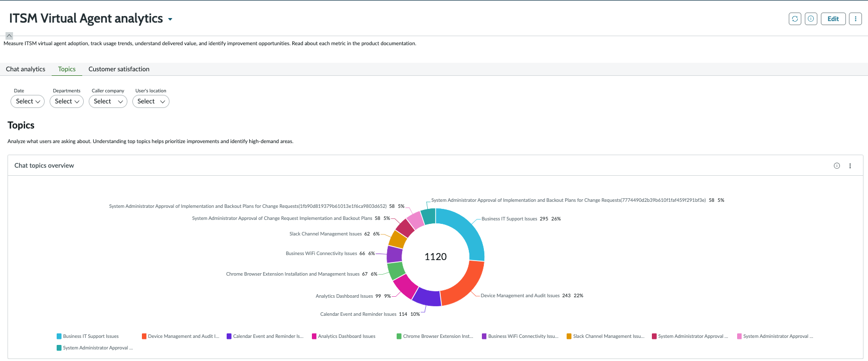Toggle Business WiFi Connectivity legend item
Image resolution: width=868 pixels, height=361 pixels.
pyautogui.click(x=520, y=336)
